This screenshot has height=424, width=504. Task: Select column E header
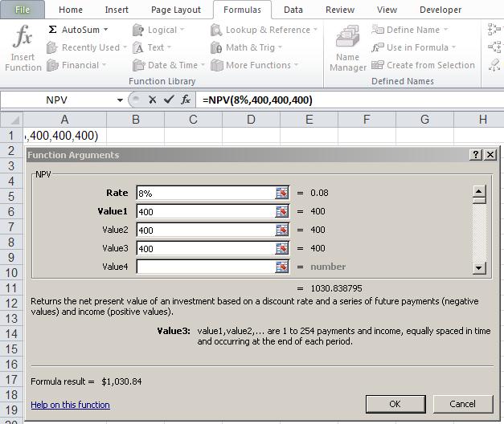(x=309, y=120)
